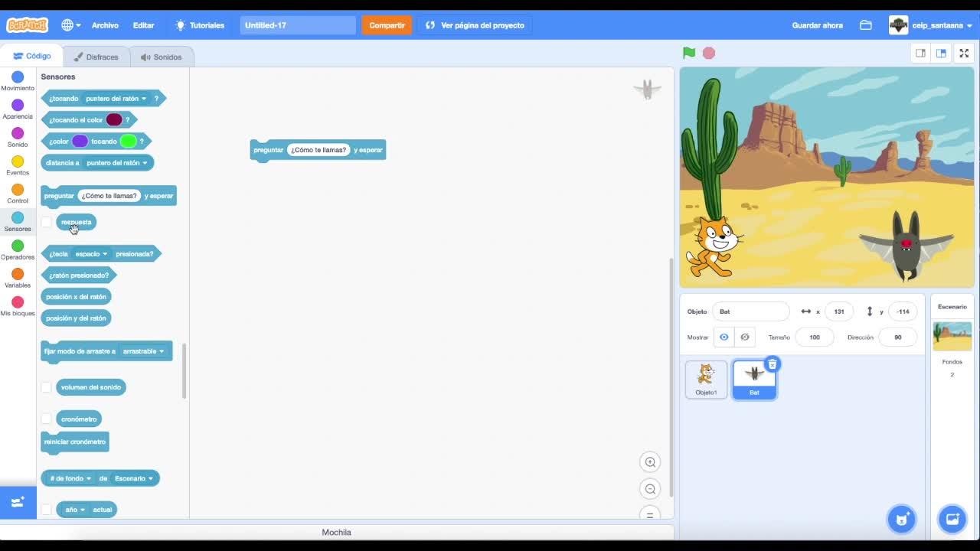Click the Compartir button
Screen dimensions: 980x551
(x=387, y=25)
